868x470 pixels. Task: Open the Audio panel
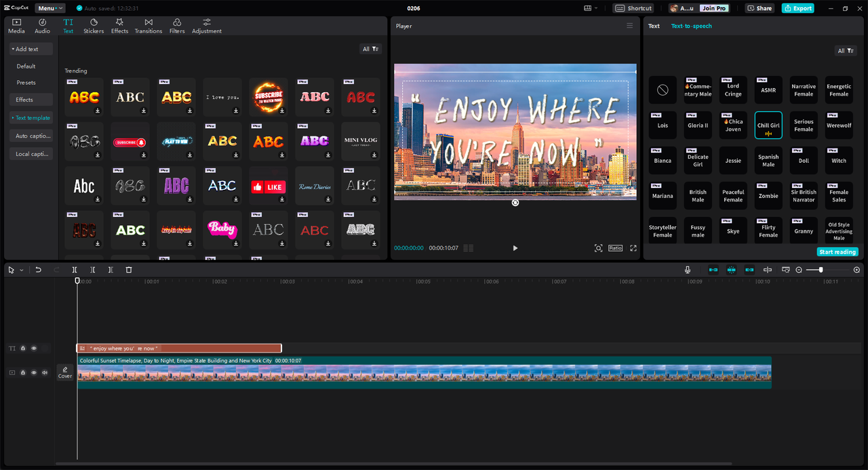[x=42, y=26]
